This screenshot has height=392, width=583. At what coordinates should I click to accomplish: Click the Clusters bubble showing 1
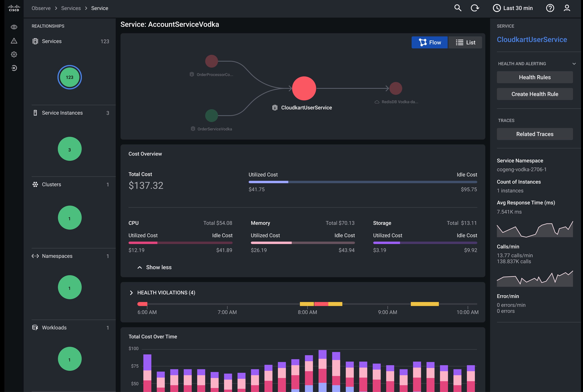tap(69, 218)
